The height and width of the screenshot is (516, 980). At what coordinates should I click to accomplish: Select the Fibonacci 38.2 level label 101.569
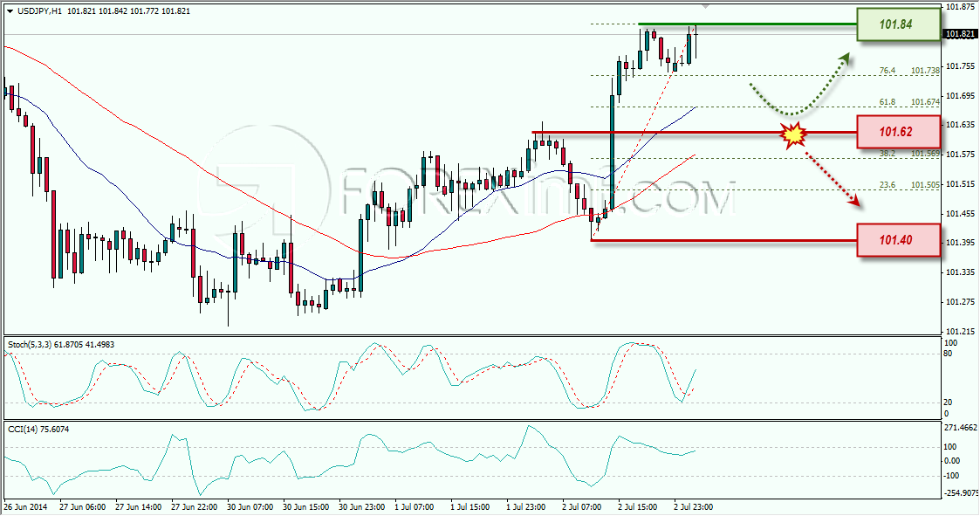point(925,154)
